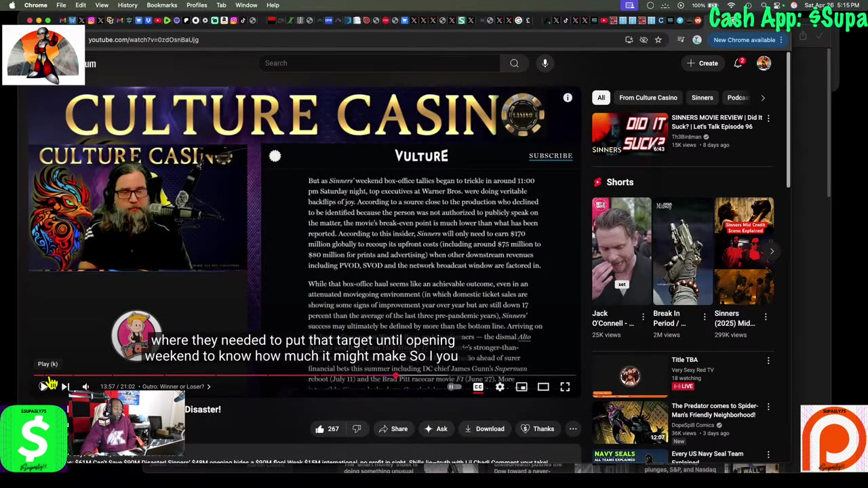Image resolution: width=868 pixels, height=488 pixels.
Task: Open the 'Title TBA' live stream
Action: pyautogui.click(x=629, y=375)
